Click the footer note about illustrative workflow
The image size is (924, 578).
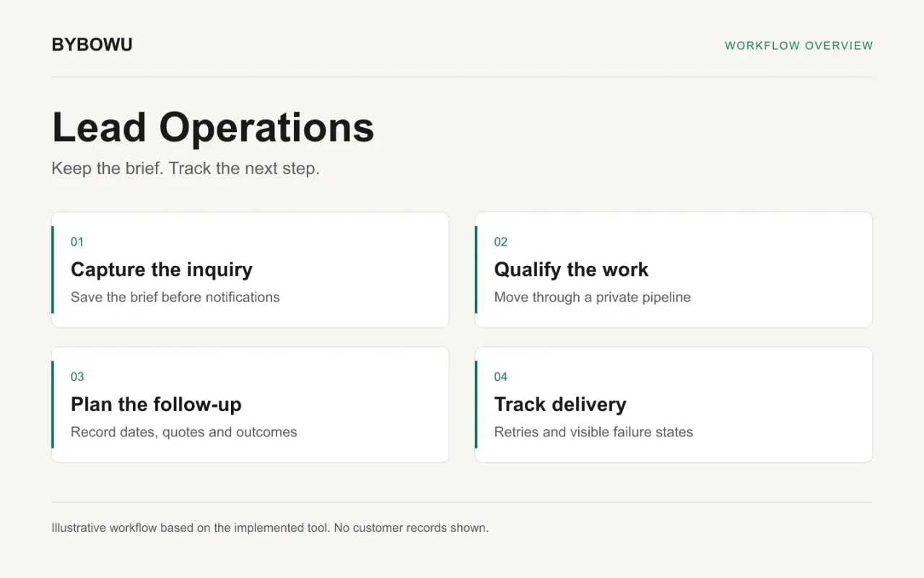(270, 527)
